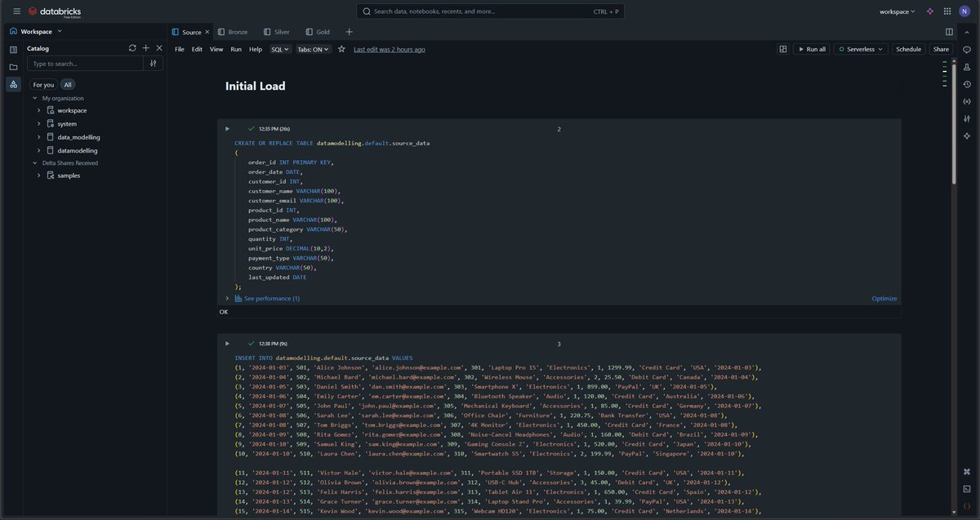Image resolution: width=980 pixels, height=520 pixels.
Task: Open the Last edit was 2 hours ago link
Action: [390, 49]
